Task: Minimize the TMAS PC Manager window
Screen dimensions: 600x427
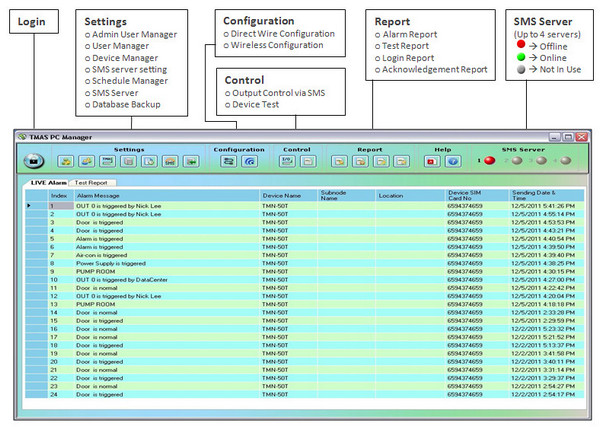Action: click(x=555, y=137)
